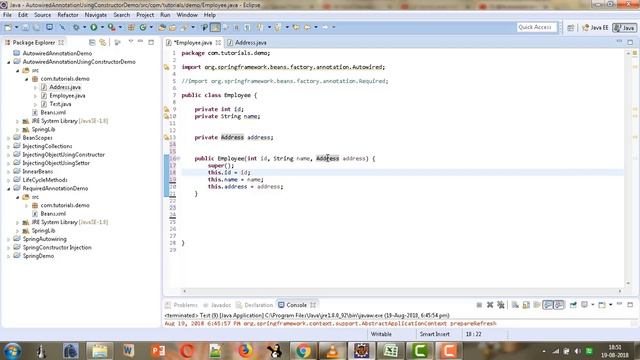Expand the LifeCycleMethods project
The height and width of the screenshot is (360, 640).
click(9, 180)
